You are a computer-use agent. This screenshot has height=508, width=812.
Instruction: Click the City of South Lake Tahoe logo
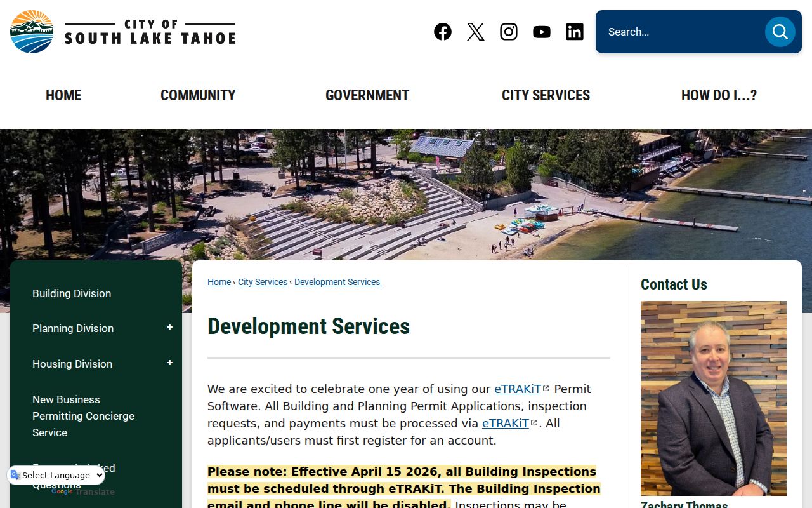123,32
